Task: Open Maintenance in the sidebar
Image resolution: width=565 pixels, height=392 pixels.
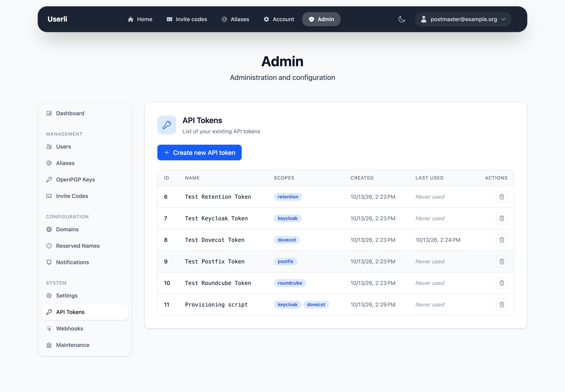Action: click(x=85, y=345)
